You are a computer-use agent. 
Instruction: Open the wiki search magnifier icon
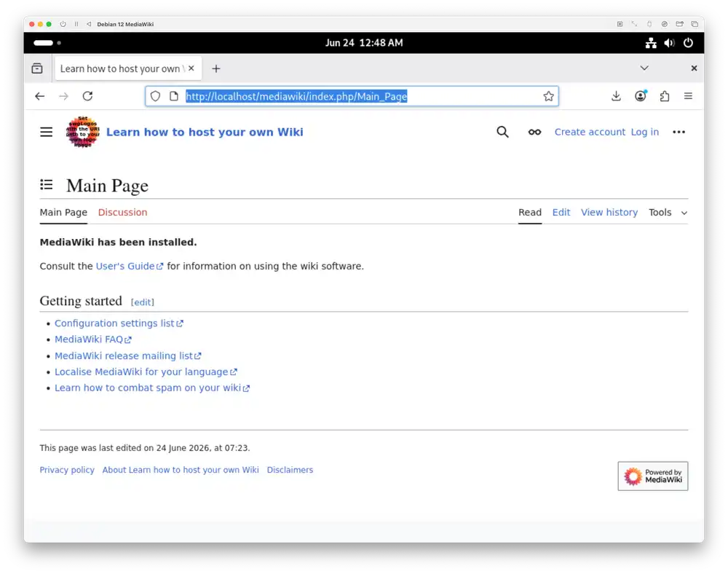click(x=502, y=132)
